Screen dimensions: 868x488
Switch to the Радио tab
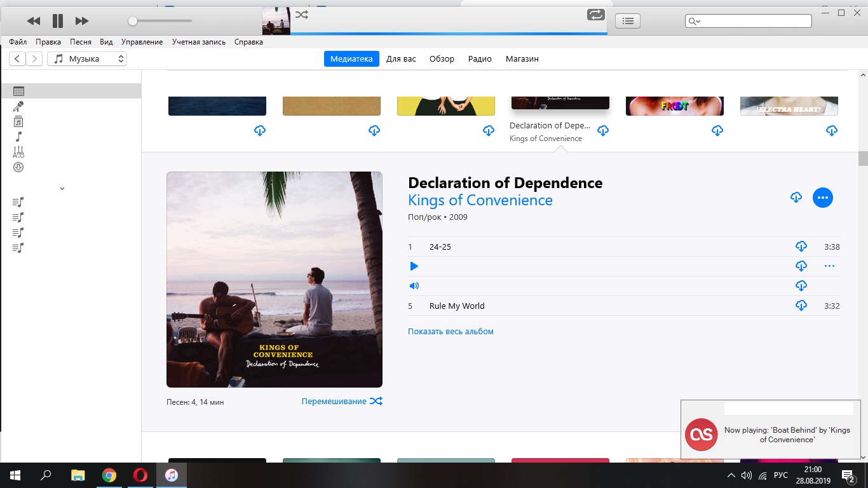pyautogui.click(x=480, y=59)
